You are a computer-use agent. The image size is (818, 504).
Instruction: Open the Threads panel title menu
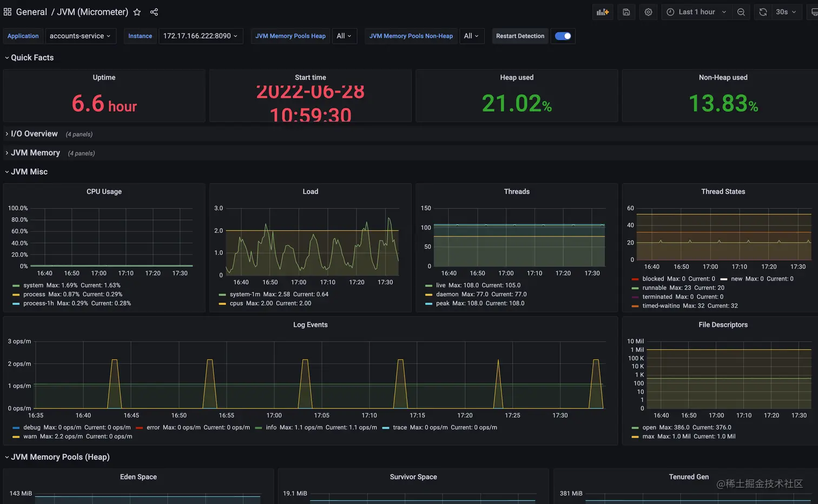point(517,191)
